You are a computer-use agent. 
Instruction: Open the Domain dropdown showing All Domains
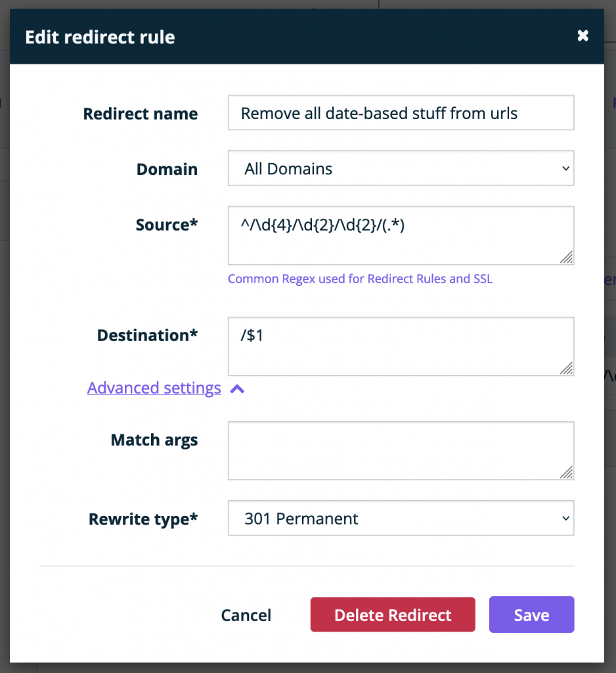[x=401, y=168]
